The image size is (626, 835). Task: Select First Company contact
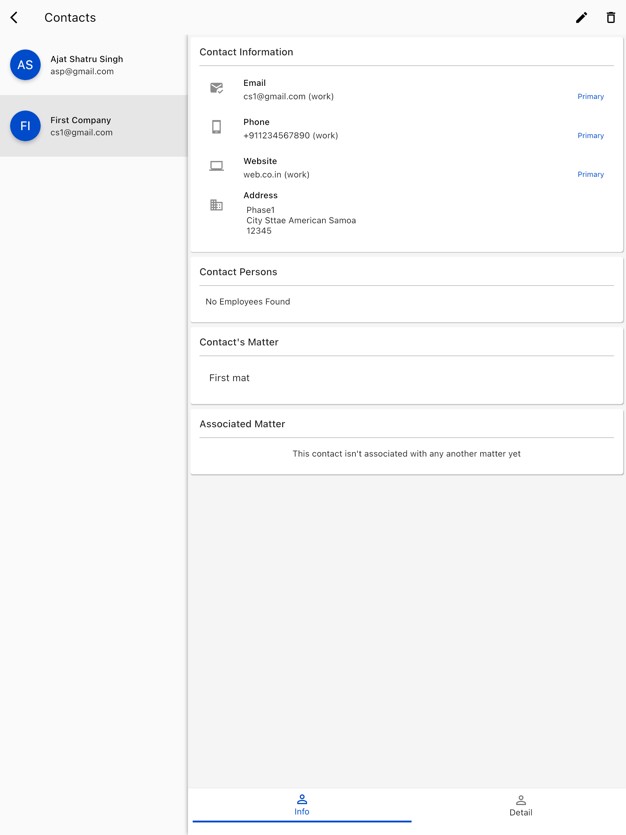pos(81,126)
